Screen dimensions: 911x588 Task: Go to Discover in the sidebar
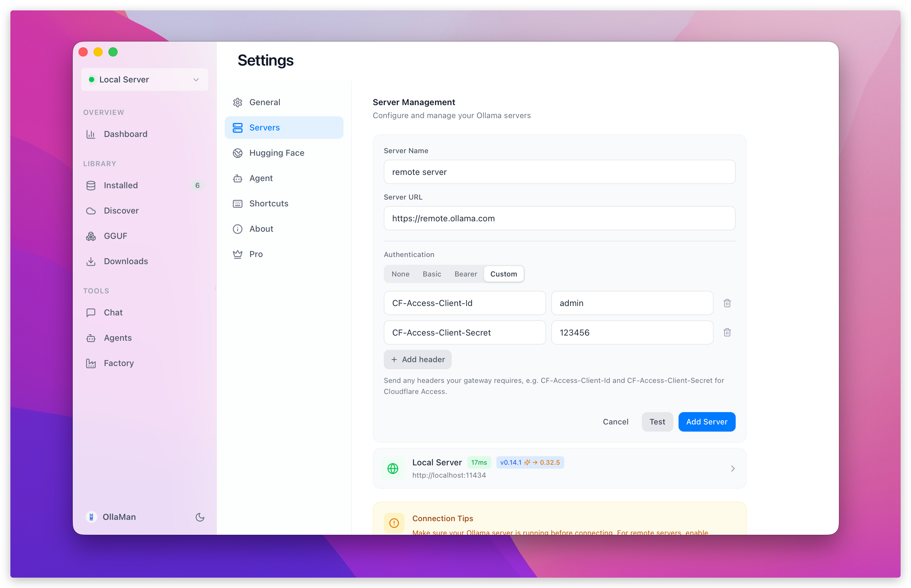[x=144, y=211]
